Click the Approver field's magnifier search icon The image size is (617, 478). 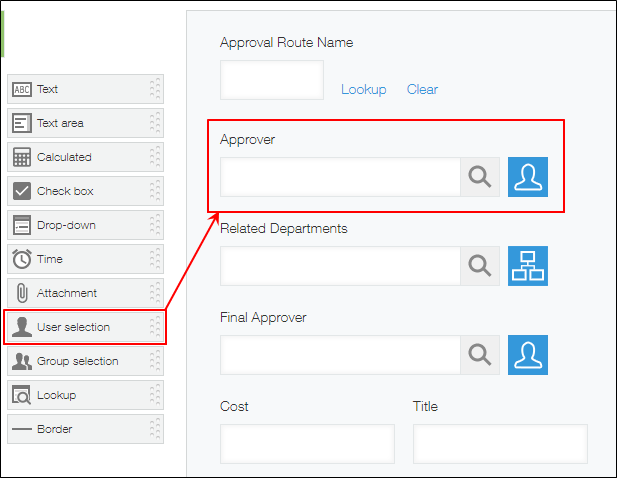coord(480,177)
